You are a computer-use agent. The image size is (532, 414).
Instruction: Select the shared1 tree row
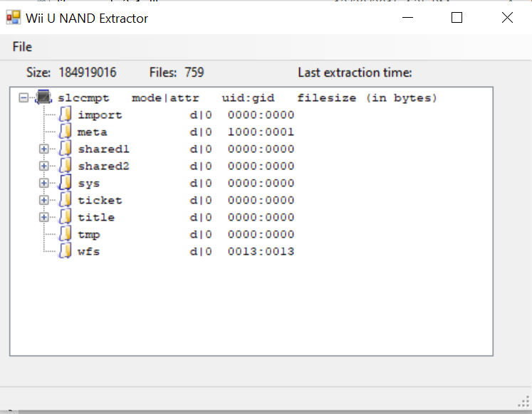[186, 149]
